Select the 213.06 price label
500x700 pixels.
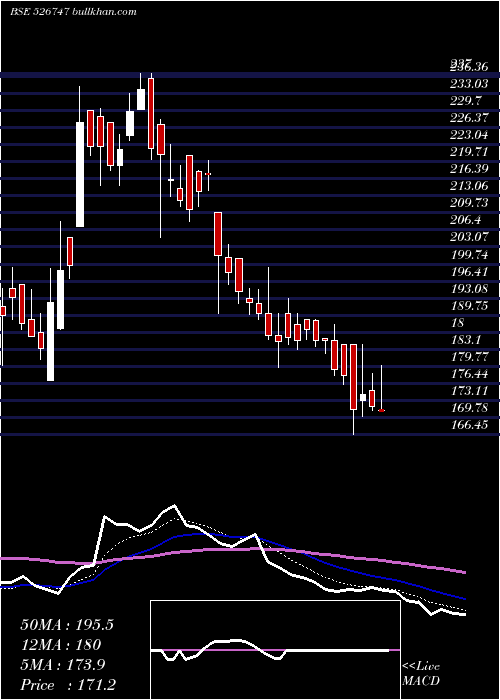(469, 186)
